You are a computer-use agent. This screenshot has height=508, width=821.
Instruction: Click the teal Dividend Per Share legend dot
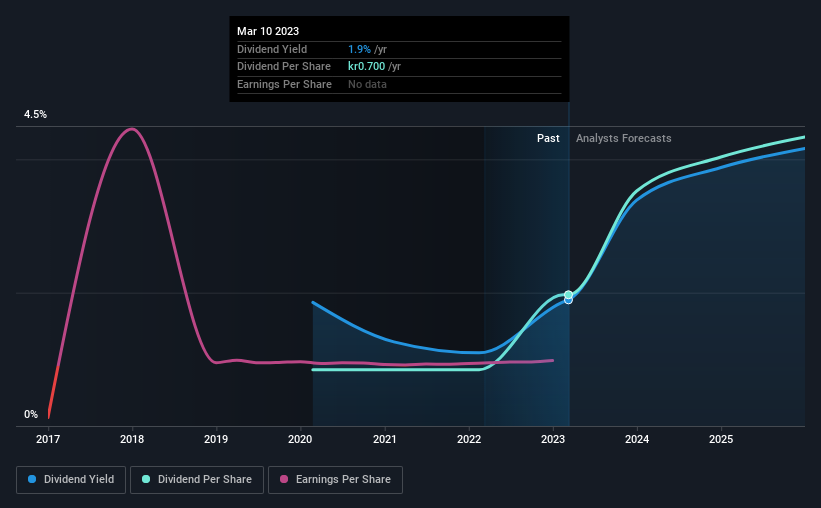(146, 479)
